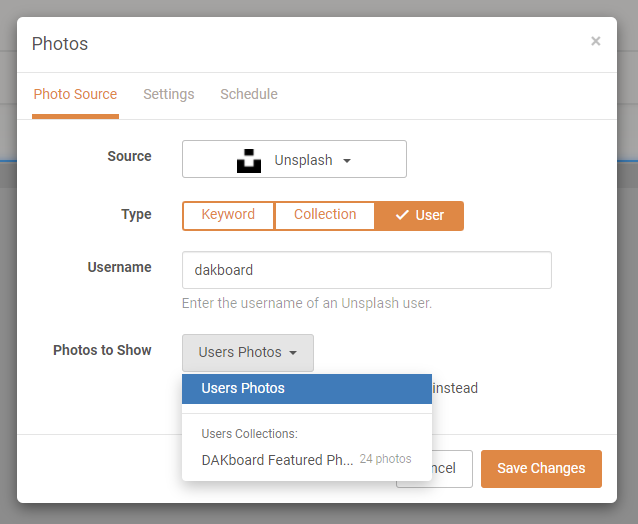Choose Users Photos in the dropdown list

click(307, 389)
